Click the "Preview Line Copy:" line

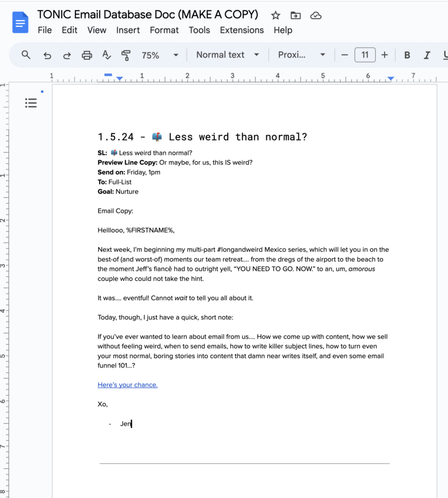(175, 163)
